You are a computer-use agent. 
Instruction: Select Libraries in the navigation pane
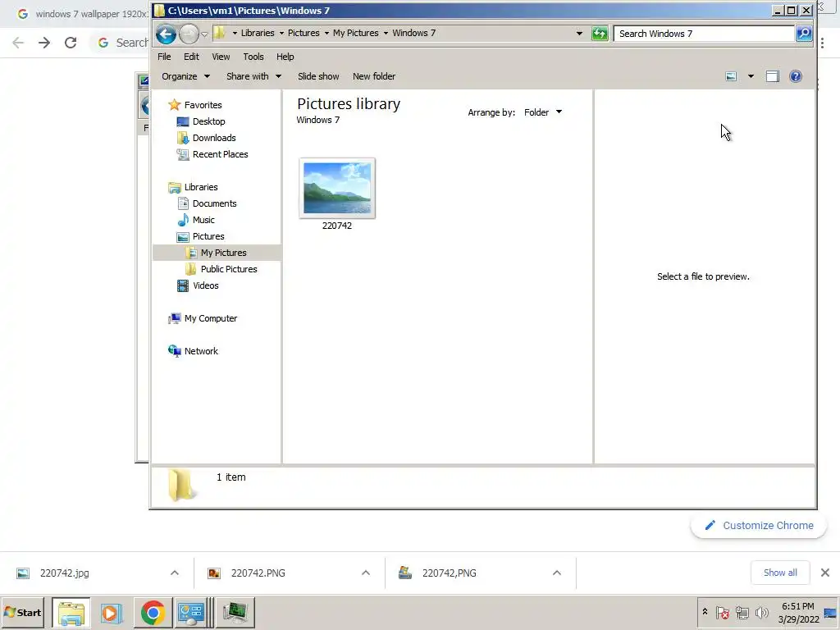(x=201, y=187)
